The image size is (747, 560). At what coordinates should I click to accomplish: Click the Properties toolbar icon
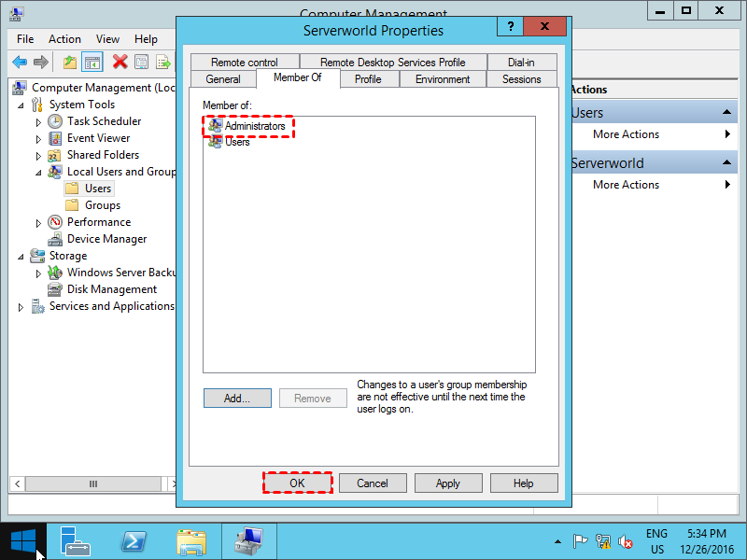(142, 62)
